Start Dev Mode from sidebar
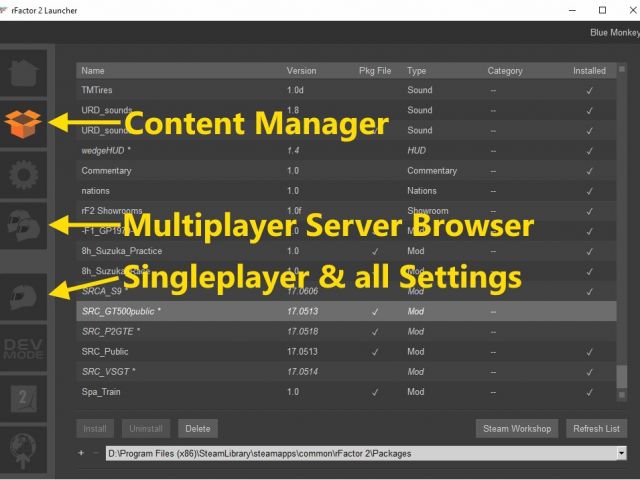 click(x=24, y=346)
